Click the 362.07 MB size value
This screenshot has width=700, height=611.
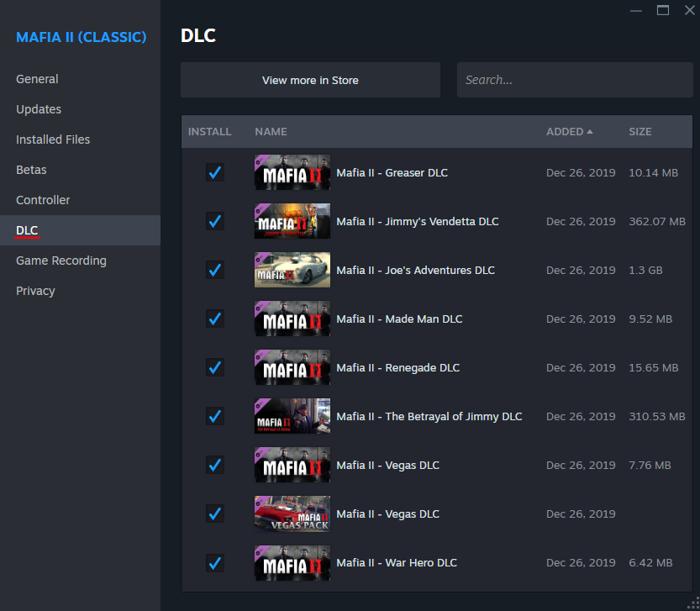tap(657, 221)
